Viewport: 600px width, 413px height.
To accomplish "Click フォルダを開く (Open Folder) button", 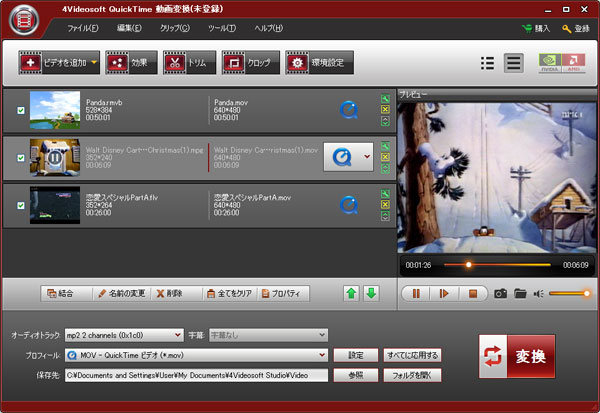I will pyautogui.click(x=412, y=375).
